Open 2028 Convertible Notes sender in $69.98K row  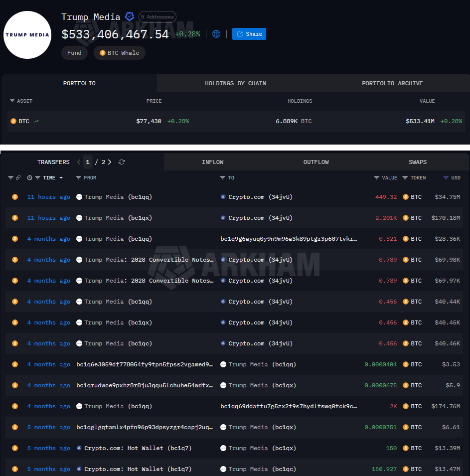coord(149,260)
